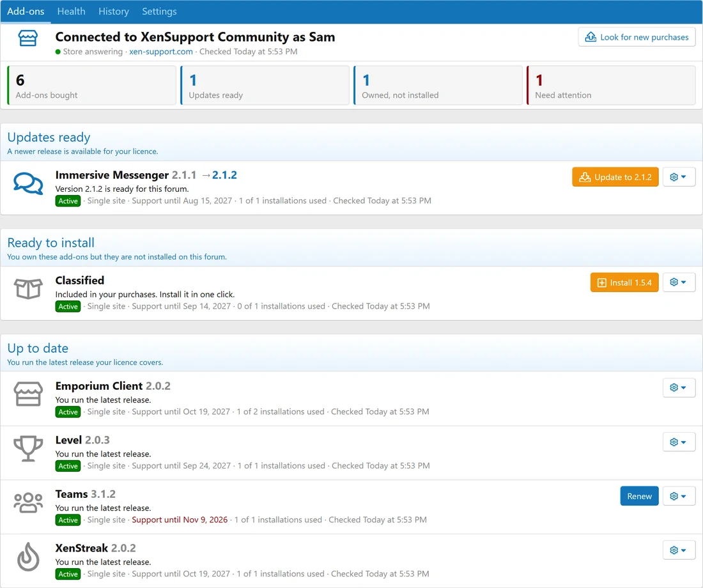Click the 6 Add-ons bought card
The image size is (703, 588).
tap(92, 85)
